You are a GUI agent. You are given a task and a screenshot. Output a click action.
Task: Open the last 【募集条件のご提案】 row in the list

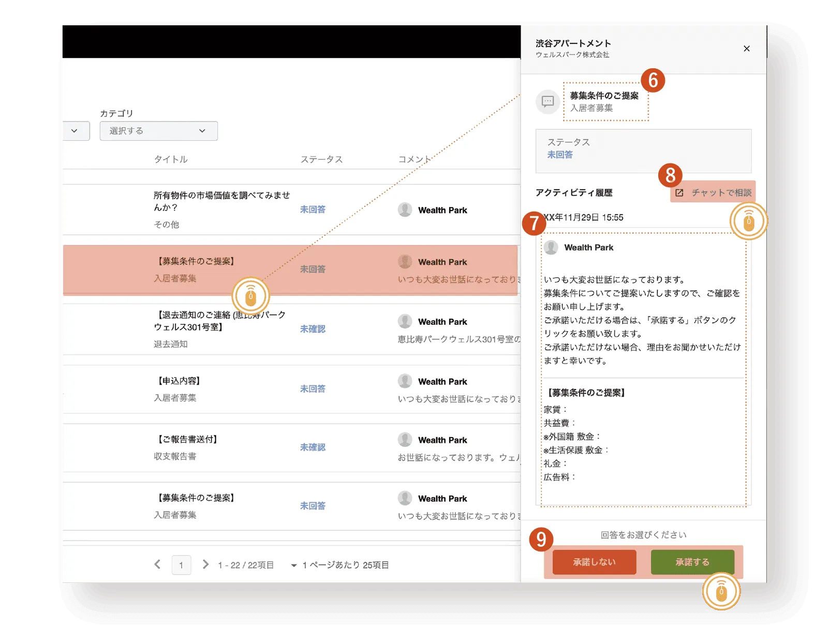pyautogui.click(x=291, y=506)
